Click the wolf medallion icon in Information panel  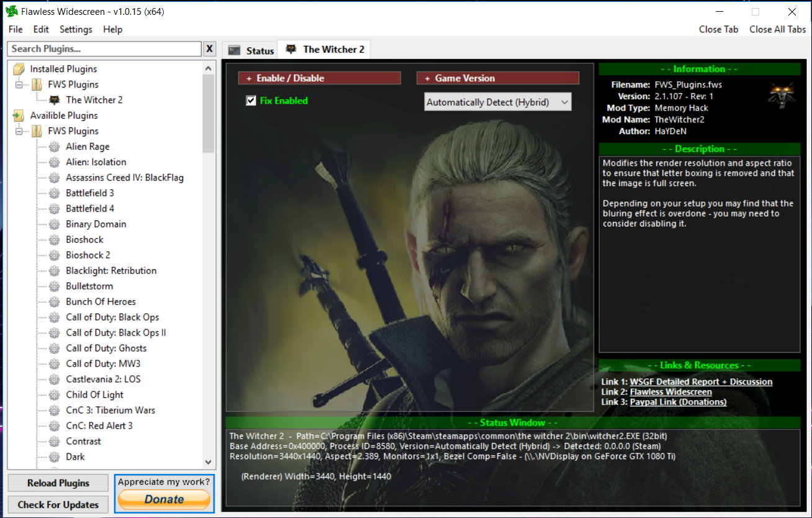(x=782, y=95)
